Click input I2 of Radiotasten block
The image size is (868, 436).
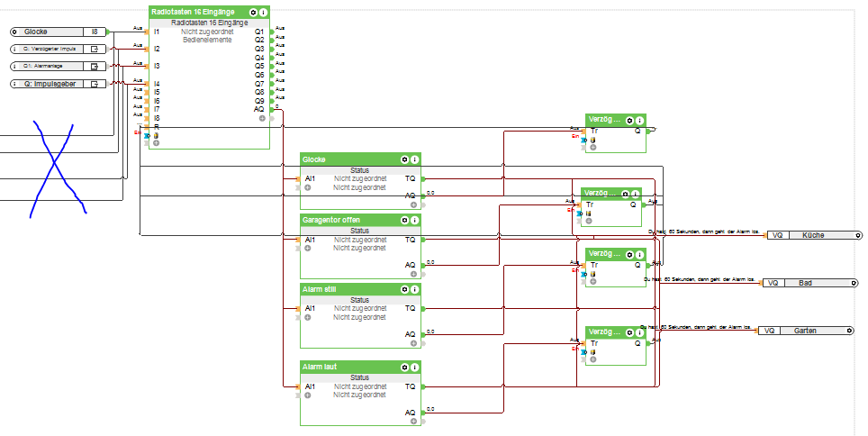(x=157, y=49)
